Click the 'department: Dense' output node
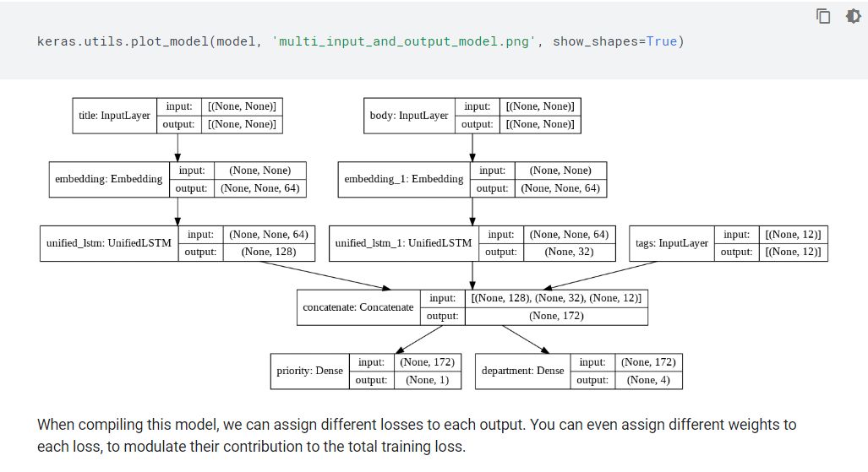The height and width of the screenshot is (472, 868). (x=522, y=371)
